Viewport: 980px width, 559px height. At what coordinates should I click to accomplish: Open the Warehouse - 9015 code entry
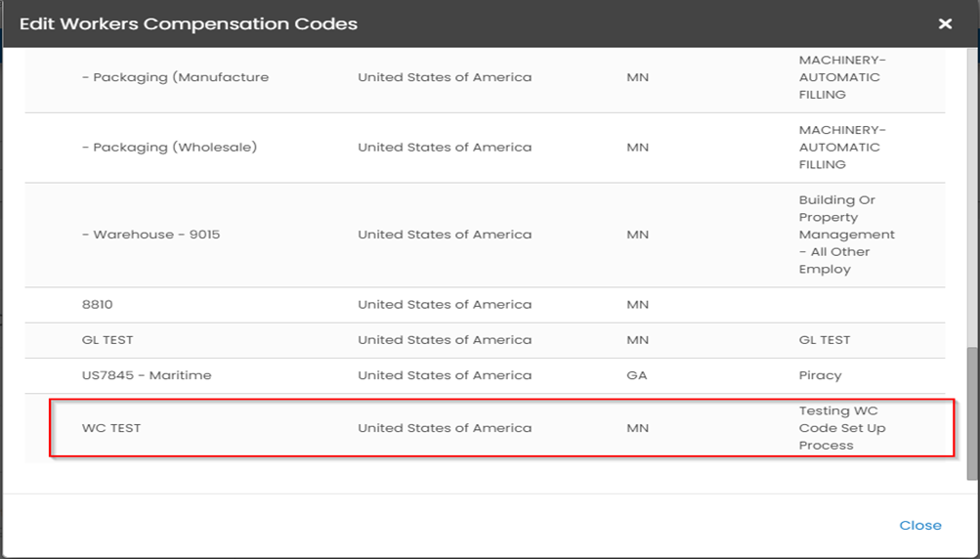(x=150, y=235)
